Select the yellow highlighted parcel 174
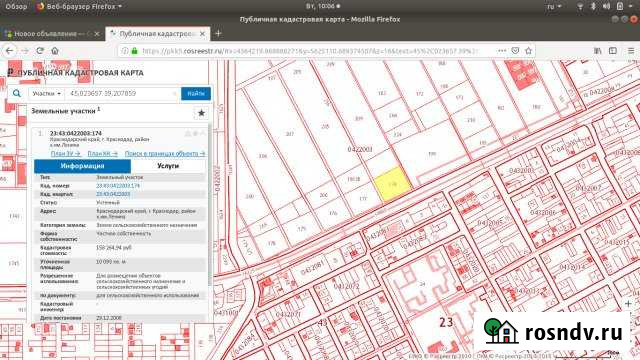Image resolution: width=640 pixels, height=360 pixels. pyautogui.click(x=392, y=184)
